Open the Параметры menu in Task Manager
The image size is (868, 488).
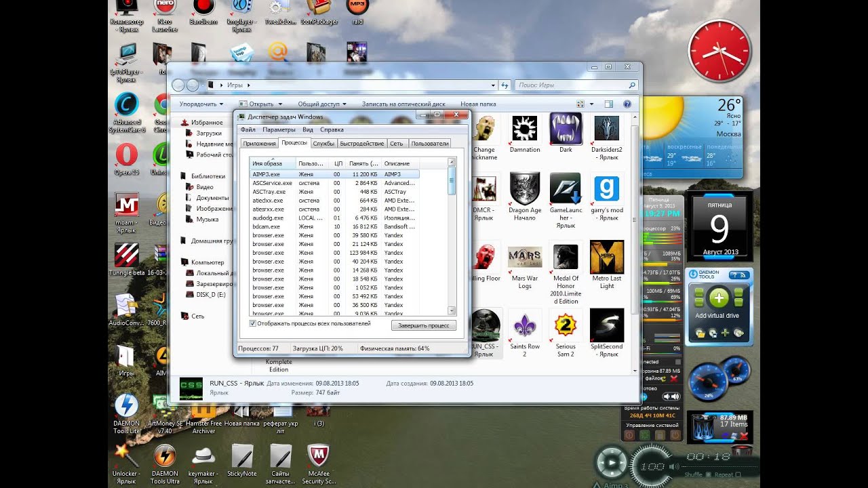coord(279,129)
